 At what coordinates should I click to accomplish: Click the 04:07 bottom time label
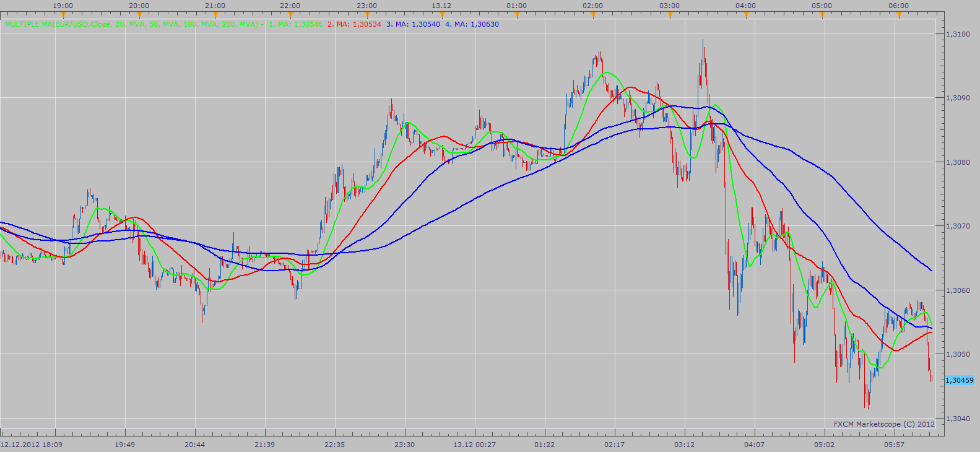(755, 445)
